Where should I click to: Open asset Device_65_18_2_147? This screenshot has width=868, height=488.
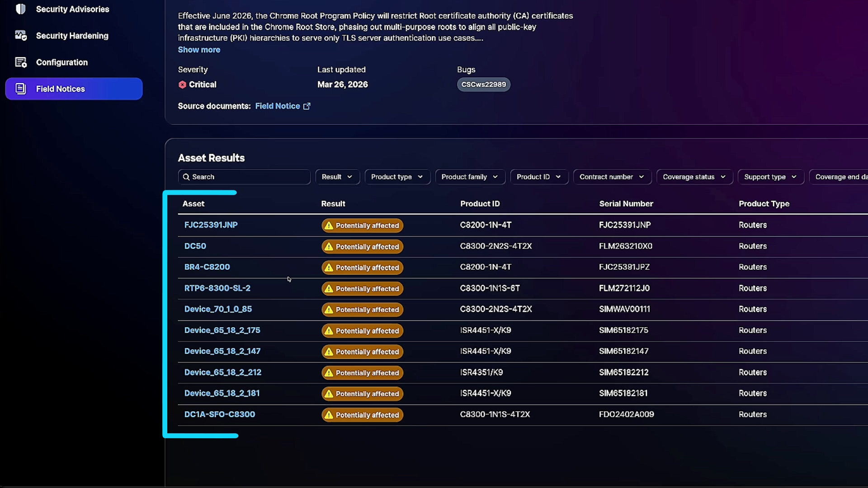(x=222, y=351)
